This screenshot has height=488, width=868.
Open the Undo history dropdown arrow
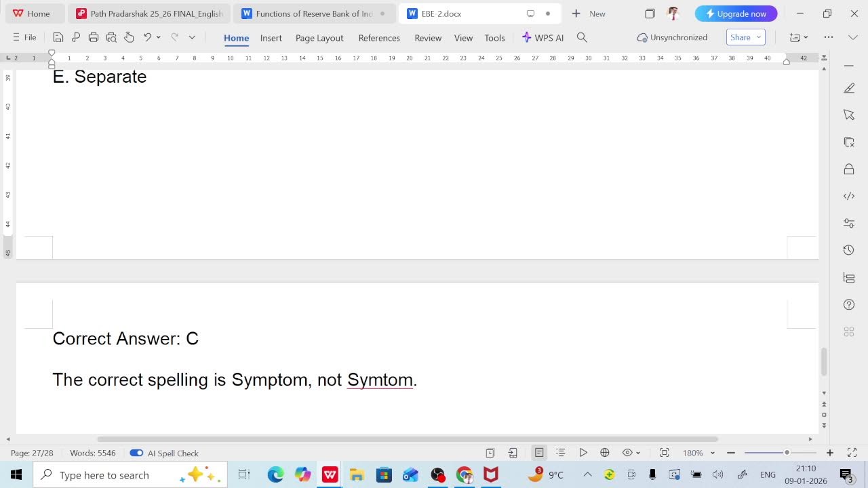tap(158, 38)
